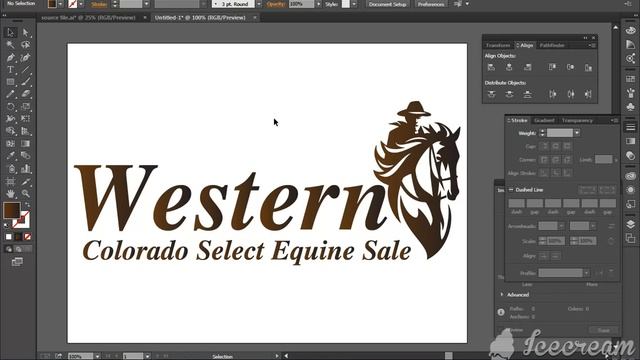Click Horizontal Align Center icon
Image resolution: width=640 pixels, height=360 pixels.
pos(509,67)
